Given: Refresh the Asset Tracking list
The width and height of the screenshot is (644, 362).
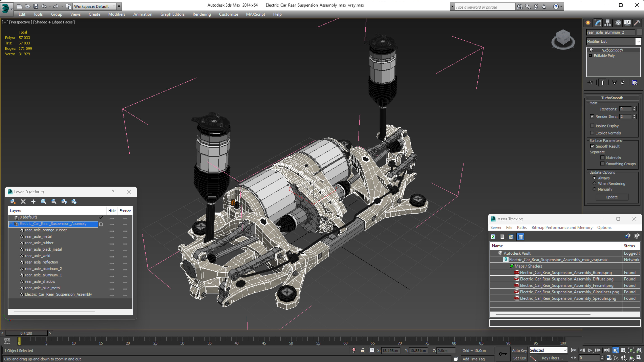Looking at the screenshot, I should pos(493,237).
